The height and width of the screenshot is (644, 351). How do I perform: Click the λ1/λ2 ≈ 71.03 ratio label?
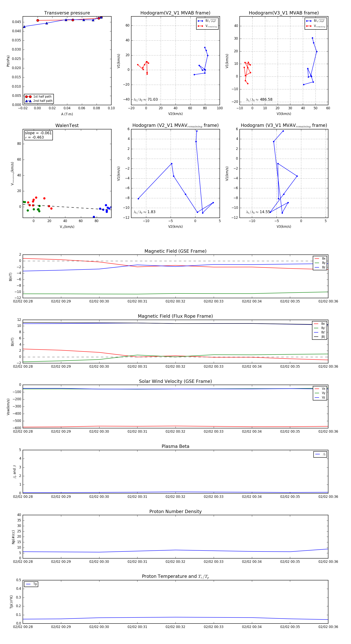point(146,100)
